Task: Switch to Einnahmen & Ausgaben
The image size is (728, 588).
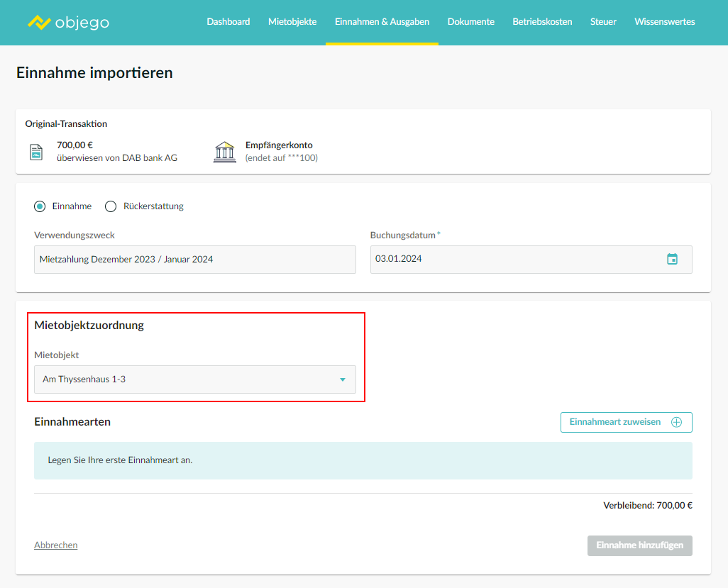Action: [x=382, y=22]
